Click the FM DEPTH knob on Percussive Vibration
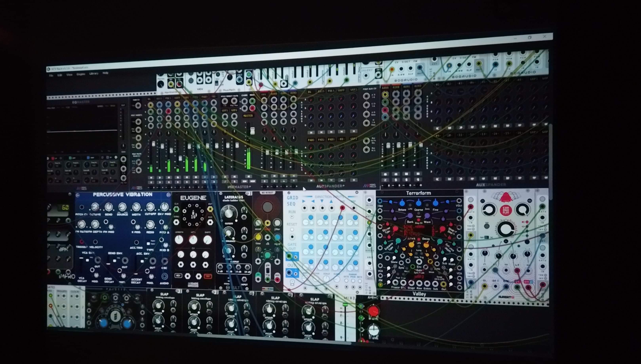This screenshot has height=364, width=641. [x=95, y=224]
